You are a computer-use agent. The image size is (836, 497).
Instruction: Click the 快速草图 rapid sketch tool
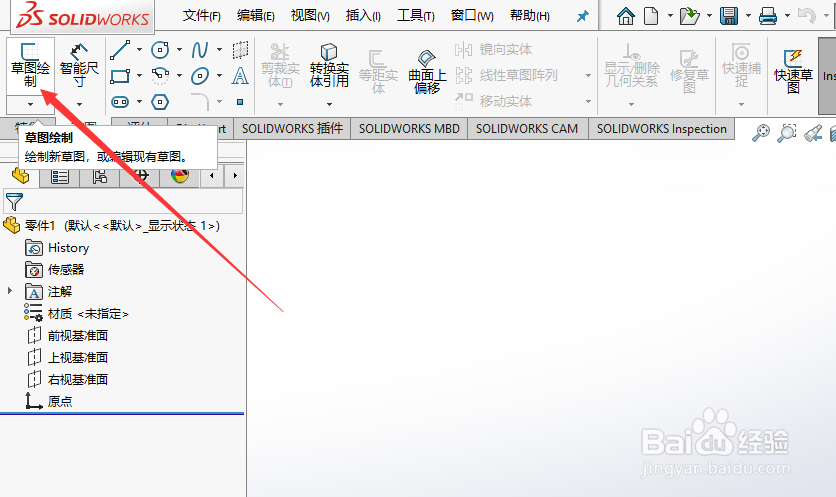coord(793,71)
